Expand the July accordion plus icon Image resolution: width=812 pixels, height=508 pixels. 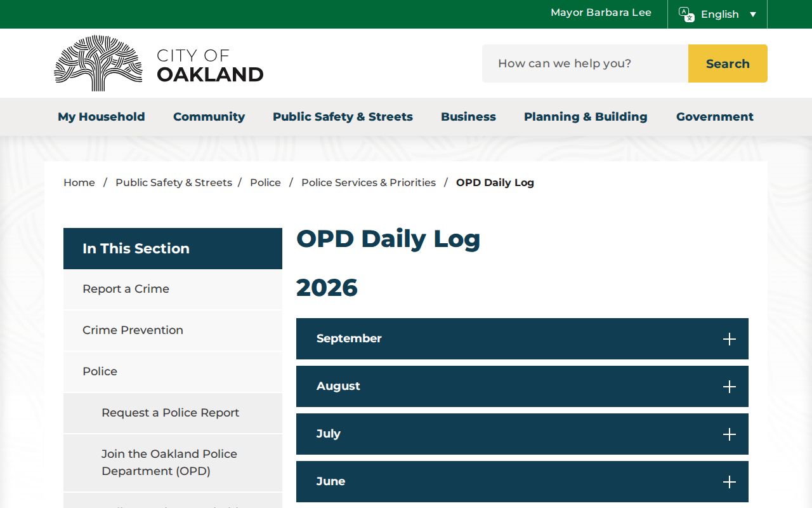pos(730,434)
